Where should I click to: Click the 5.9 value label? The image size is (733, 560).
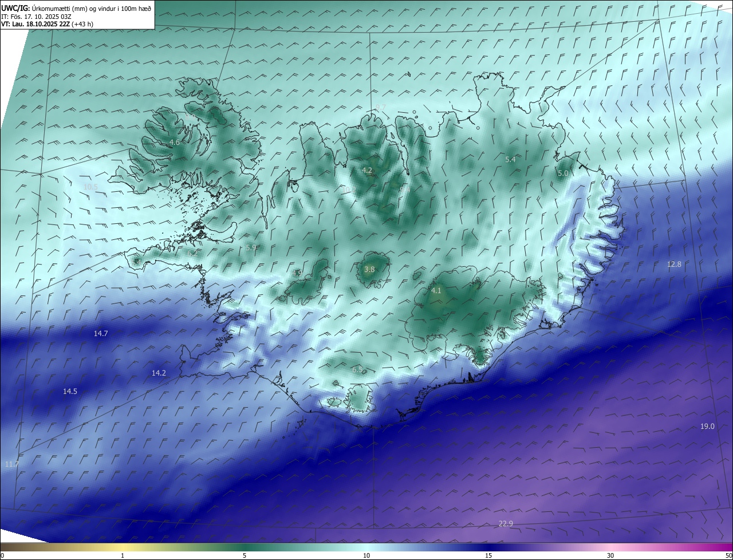tap(251, 247)
